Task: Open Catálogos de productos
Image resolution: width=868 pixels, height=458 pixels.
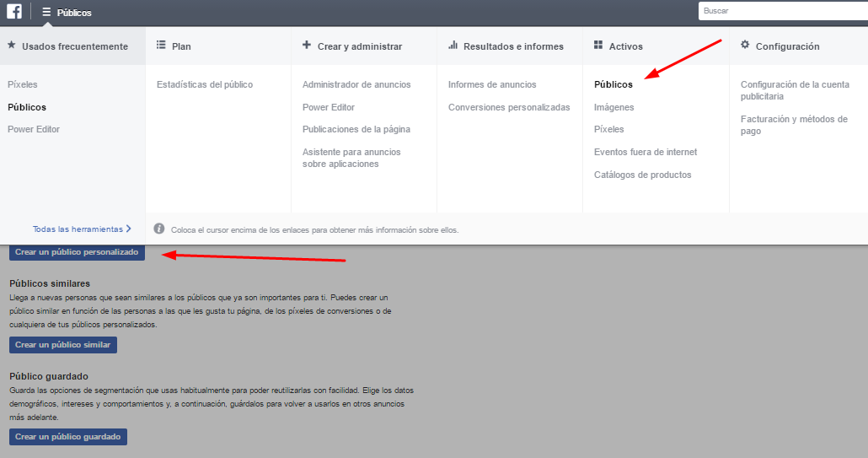Action: (643, 175)
